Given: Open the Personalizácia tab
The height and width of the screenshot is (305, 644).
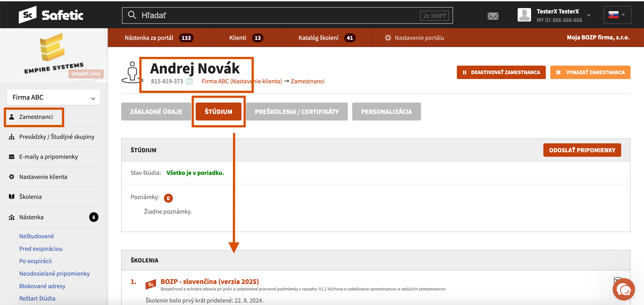Looking at the screenshot, I should [386, 112].
